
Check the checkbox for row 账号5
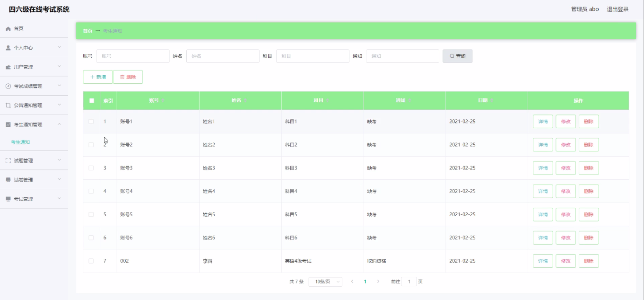click(x=91, y=214)
